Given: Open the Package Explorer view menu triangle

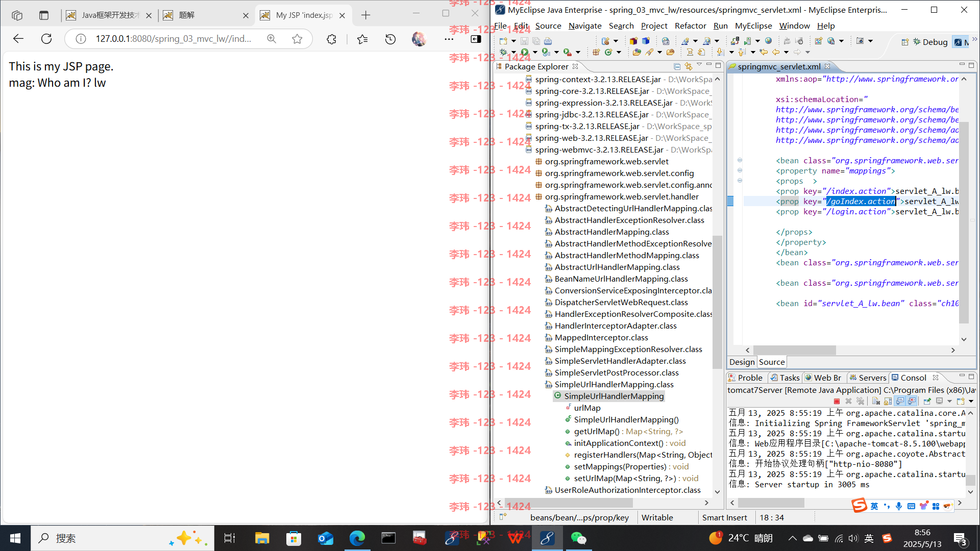Looking at the screenshot, I should coord(699,64).
